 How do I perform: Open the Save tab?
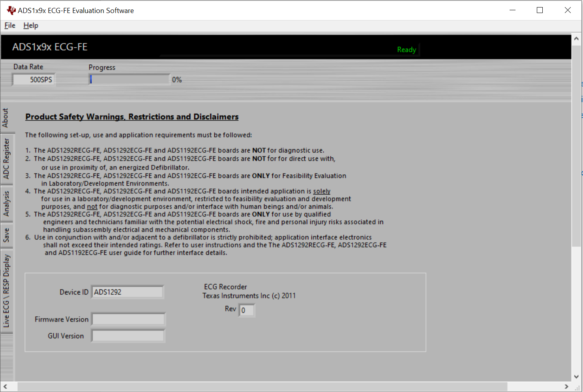click(6, 235)
